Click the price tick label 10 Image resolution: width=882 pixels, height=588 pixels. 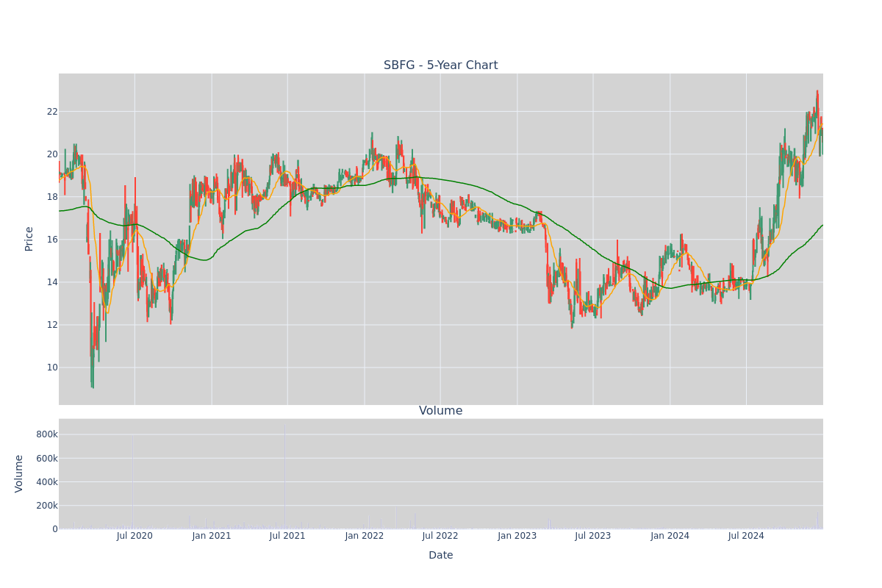(52, 367)
